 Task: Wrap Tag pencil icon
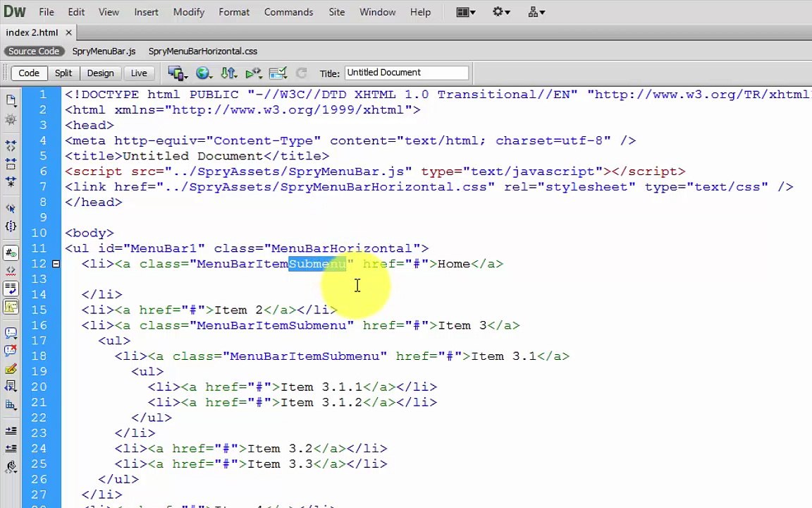[x=11, y=369]
